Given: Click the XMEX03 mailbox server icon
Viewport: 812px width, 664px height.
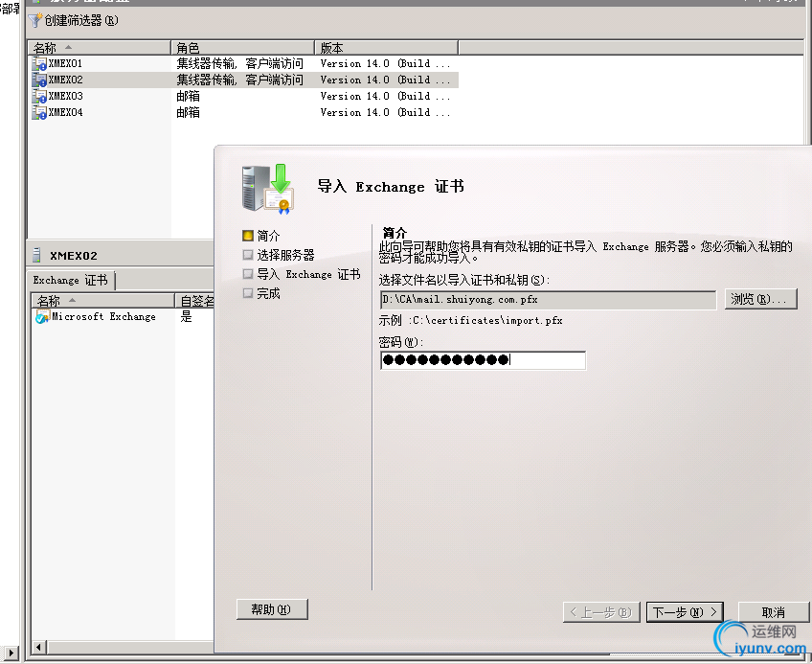Looking at the screenshot, I should pyautogui.click(x=38, y=96).
